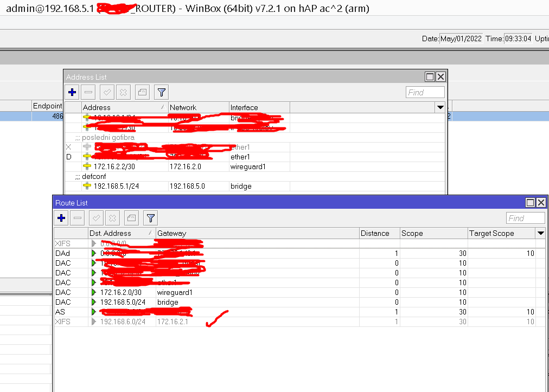Disable route with X in Route List
The width and height of the screenshot is (549, 392).
[x=112, y=218]
